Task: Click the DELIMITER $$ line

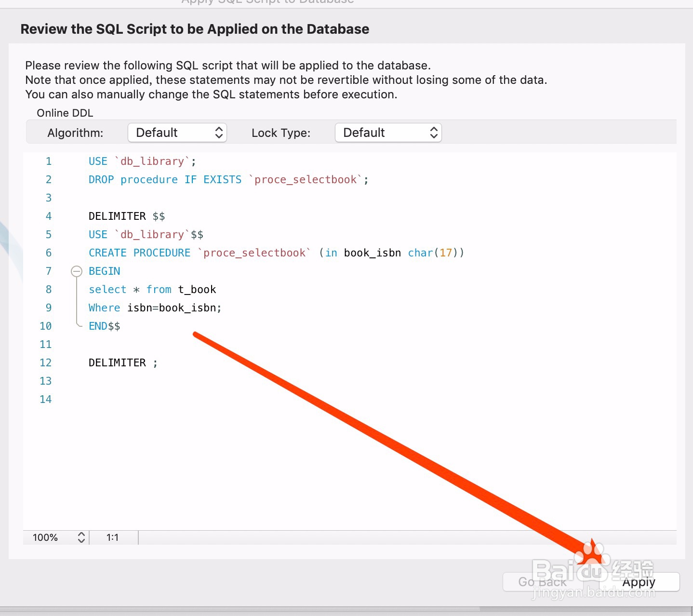Action: coord(127,216)
